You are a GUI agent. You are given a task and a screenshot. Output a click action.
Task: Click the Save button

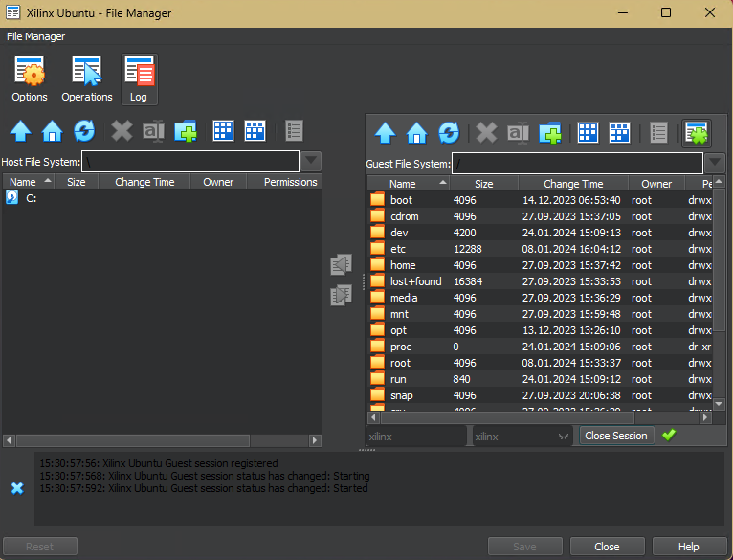point(525,547)
